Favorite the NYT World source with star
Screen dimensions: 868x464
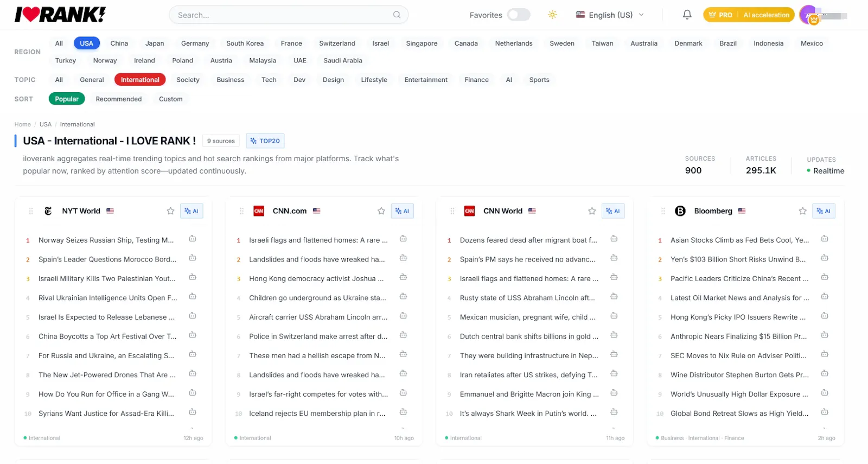pyautogui.click(x=170, y=211)
